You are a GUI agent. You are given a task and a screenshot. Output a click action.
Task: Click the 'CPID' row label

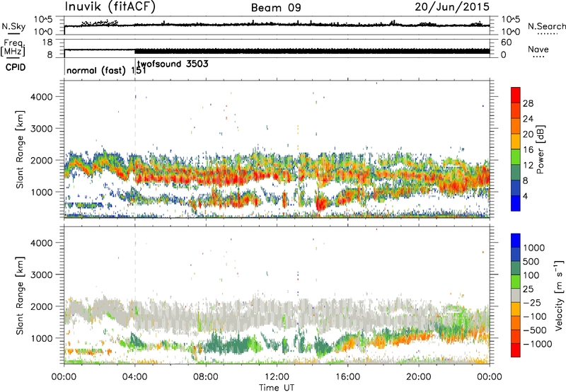click(x=16, y=67)
